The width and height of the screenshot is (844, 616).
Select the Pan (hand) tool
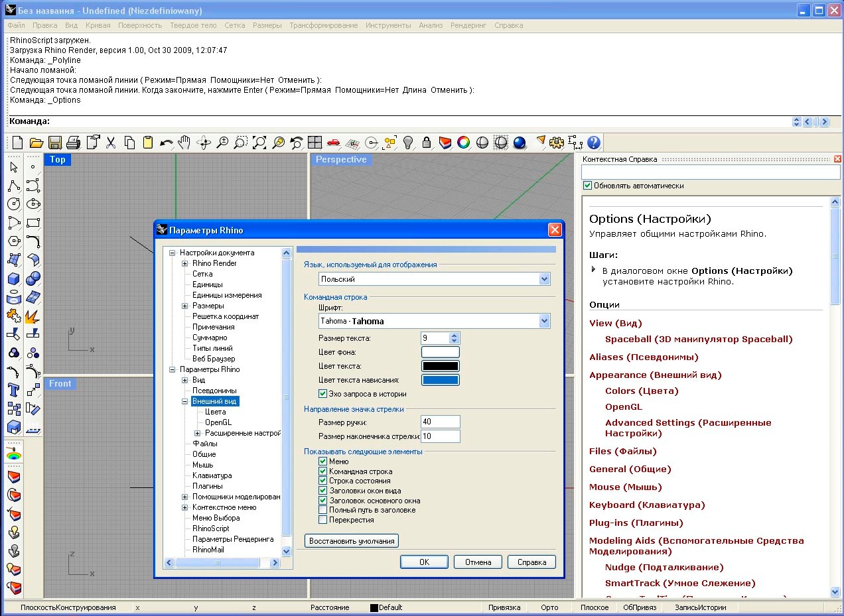point(184,143)
